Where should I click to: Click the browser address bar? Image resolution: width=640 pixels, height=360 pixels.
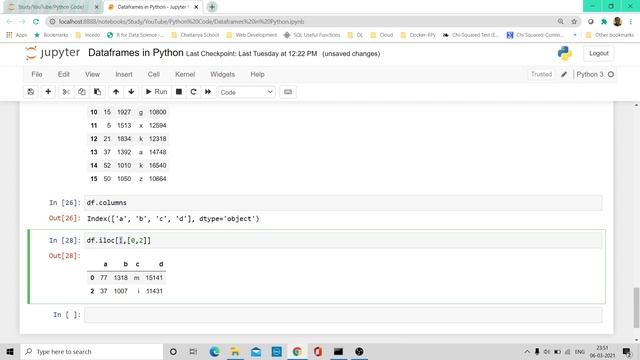point(302,22)
